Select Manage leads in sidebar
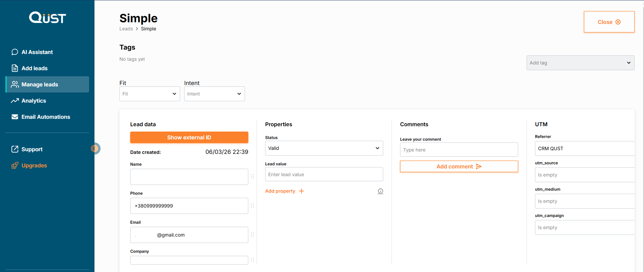The height and width of the screenshot is (272, 644). [39, 84]
